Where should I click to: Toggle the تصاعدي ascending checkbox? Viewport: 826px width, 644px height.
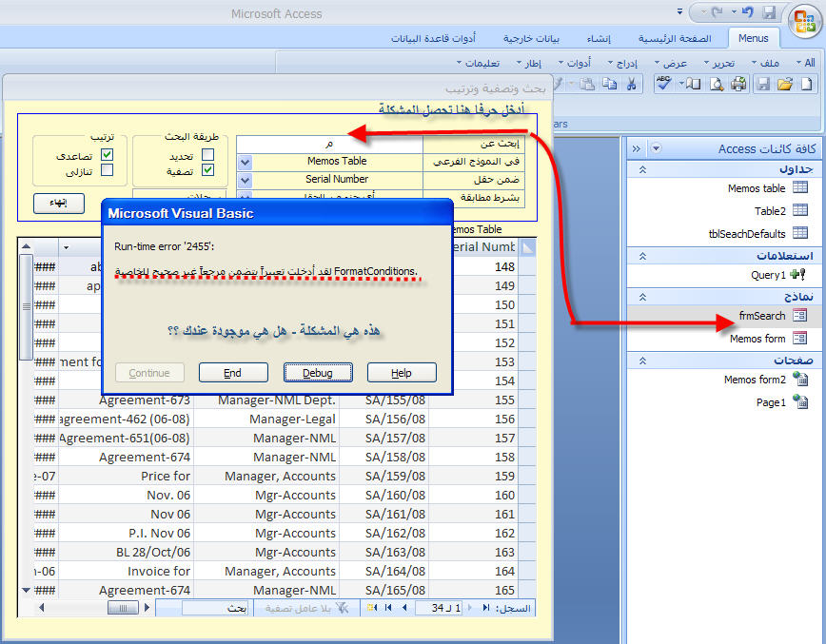(107, 154)
